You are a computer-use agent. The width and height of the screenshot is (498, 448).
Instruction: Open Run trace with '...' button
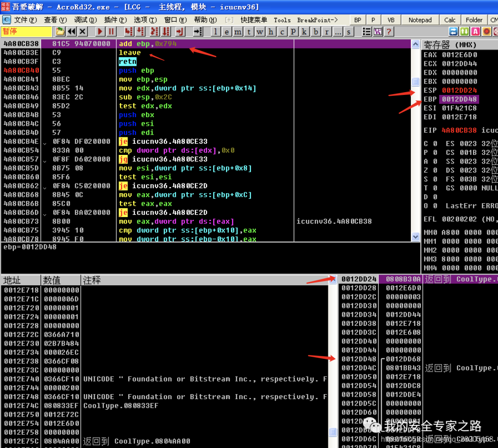pyautogui.click(x=338, y=31)
